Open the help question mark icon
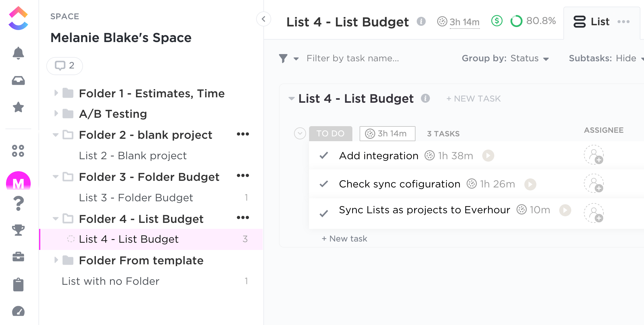The image size is (644, 325). (19, 204)
